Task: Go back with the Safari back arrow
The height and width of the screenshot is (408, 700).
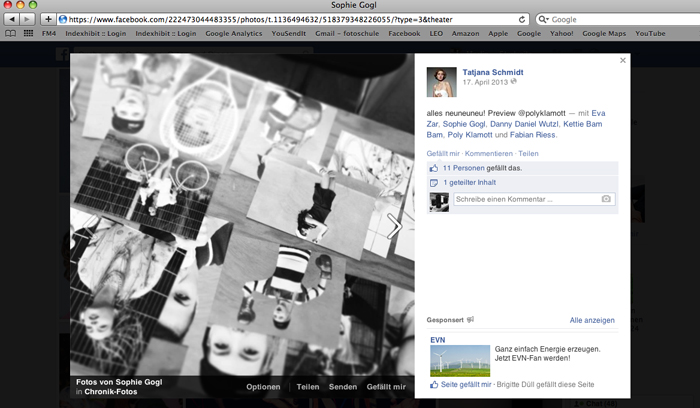Action: (x=12, y=19)
